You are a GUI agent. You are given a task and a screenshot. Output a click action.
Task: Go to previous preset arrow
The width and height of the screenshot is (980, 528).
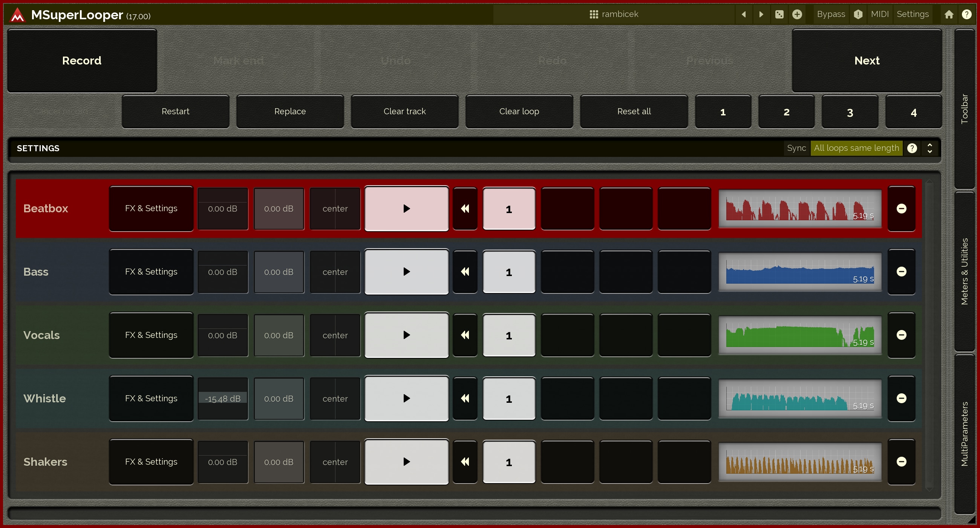point(744,14)
